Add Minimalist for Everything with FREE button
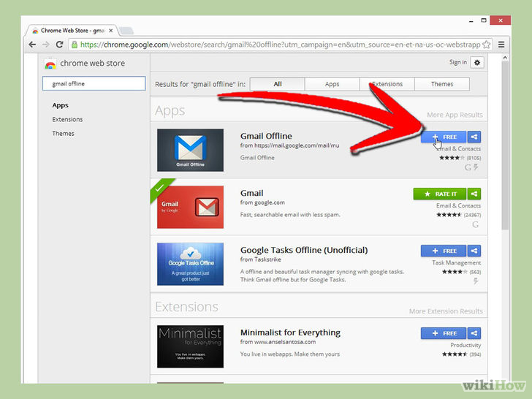The width and height of the screenshot is (532, 399). click(444, 333)
